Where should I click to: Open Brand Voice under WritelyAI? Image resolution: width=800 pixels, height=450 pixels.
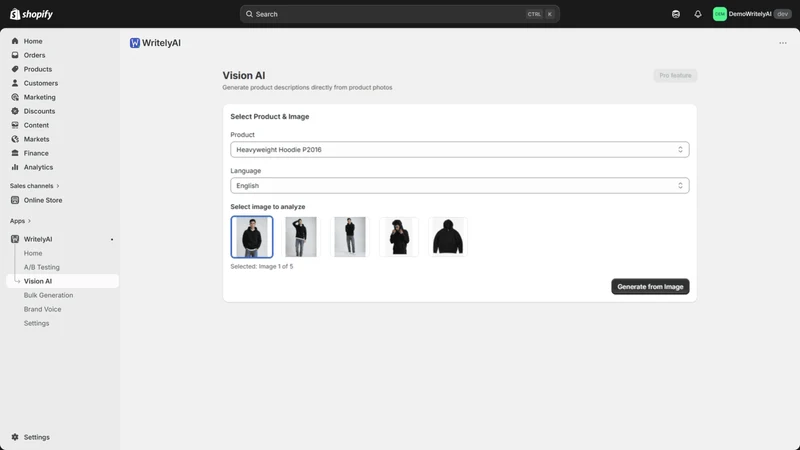(x=42, y=309)
